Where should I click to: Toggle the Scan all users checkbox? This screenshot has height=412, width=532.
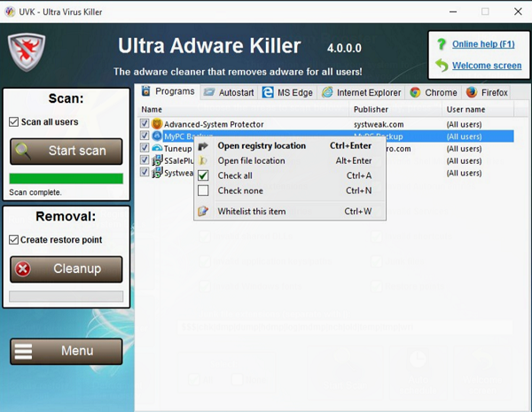pyautogui.click(x=13, y=121)
